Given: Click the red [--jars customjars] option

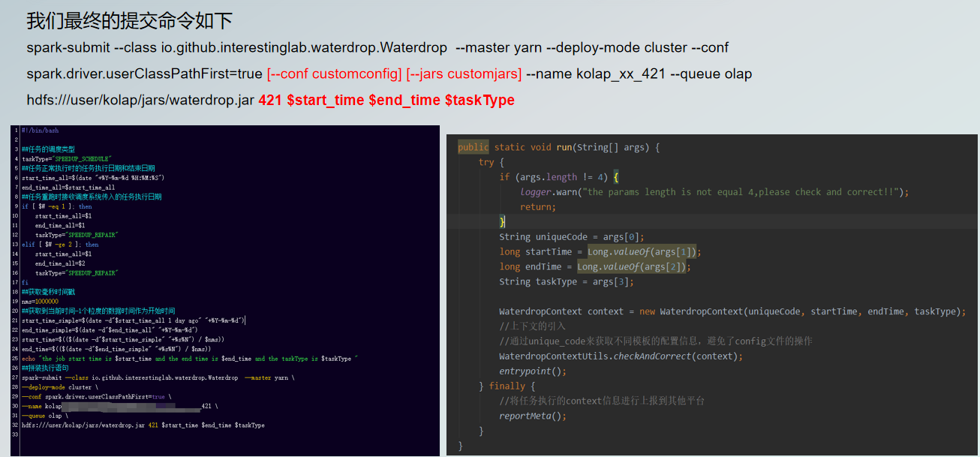Looking at the screenshot, I should click(464, 74).
